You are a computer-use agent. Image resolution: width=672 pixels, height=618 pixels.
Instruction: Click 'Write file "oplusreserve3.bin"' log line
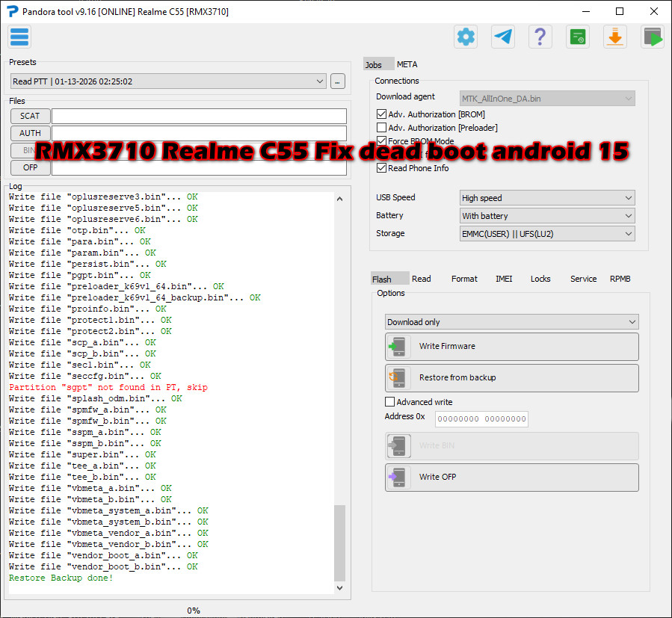pos(103,197)
